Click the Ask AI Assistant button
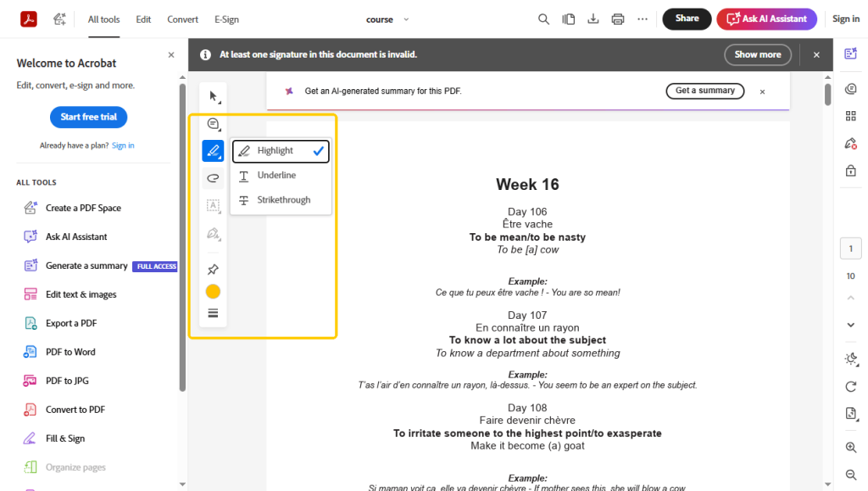Image resolution: width=868 pixels, height=491 pixels. [766, 19]
